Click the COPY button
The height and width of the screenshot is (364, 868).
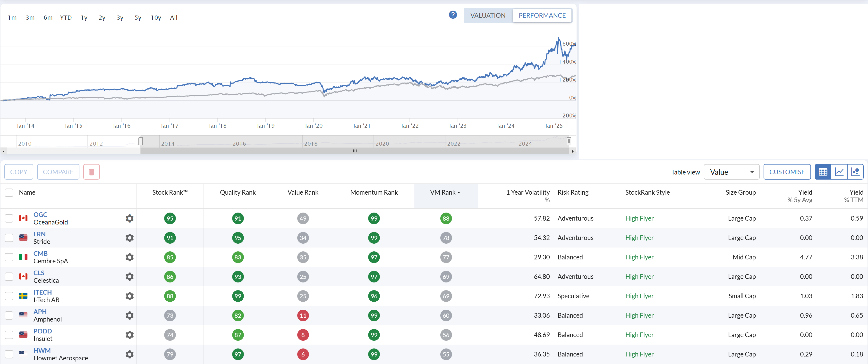point(18,172)
